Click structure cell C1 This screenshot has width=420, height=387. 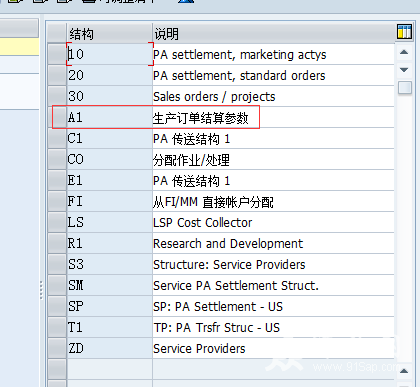[x=110, y=138]
